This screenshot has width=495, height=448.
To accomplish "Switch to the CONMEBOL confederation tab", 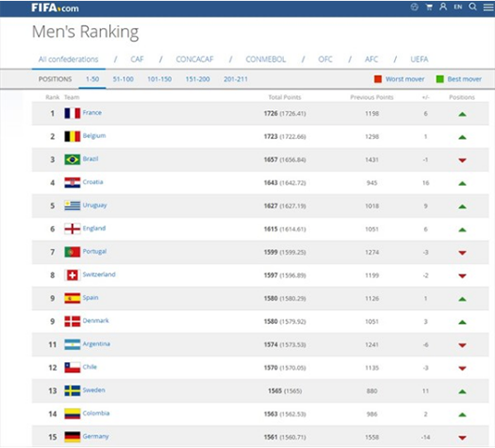I will pyautogui.click(x=265, y=60).
